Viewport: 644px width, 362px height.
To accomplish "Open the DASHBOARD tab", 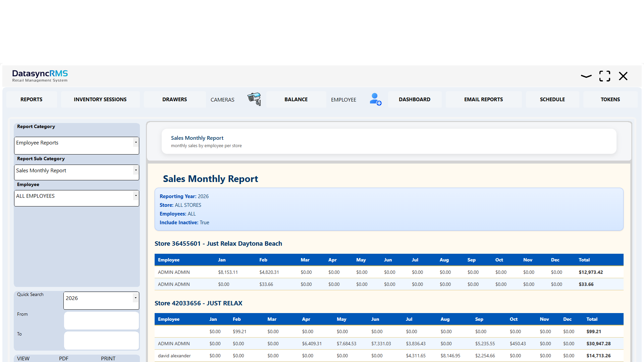I will (x=415, y=99).
